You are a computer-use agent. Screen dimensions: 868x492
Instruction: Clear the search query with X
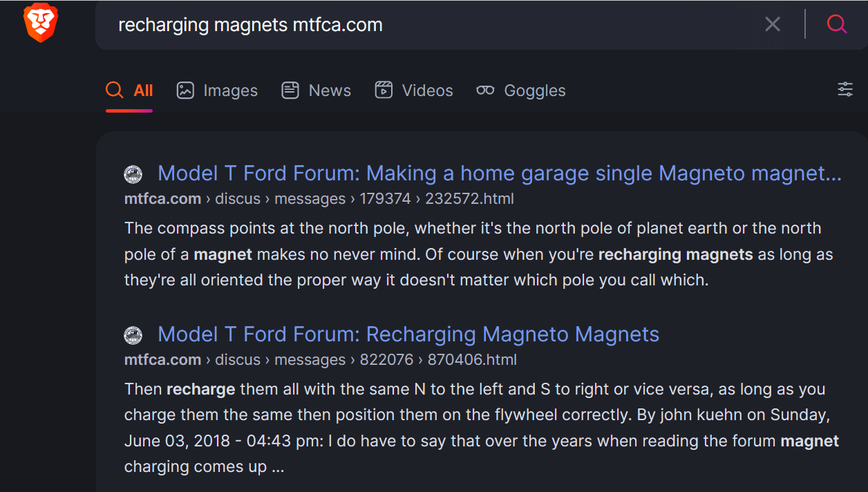[773, 25]
